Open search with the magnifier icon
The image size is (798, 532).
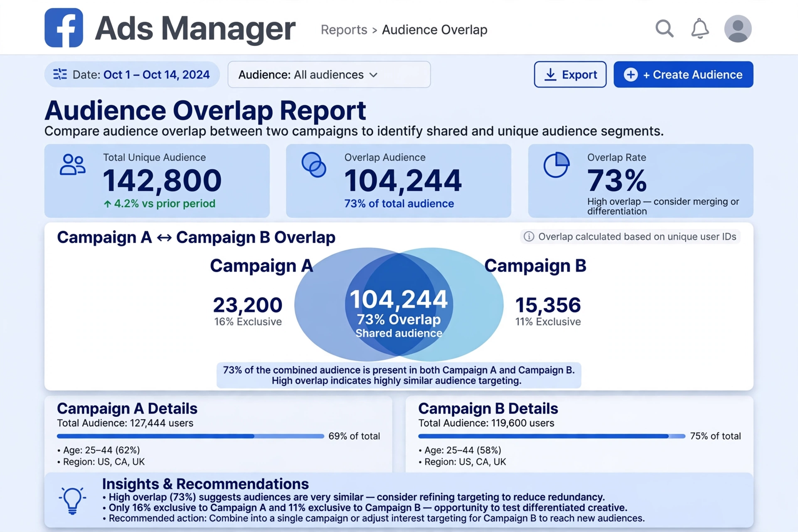pos(664,29)
